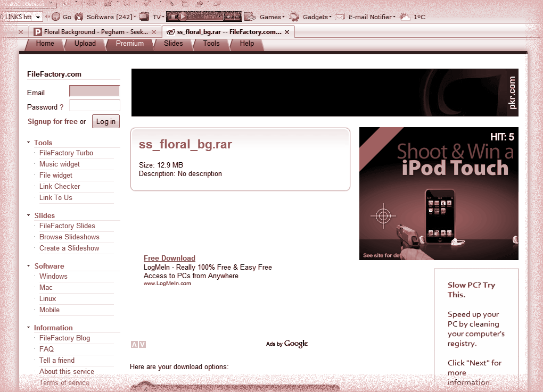Image resolution: width=543 pixels, height=392 pixels.
Task: Open the Premium navigation tab
Action: [130, 44]
